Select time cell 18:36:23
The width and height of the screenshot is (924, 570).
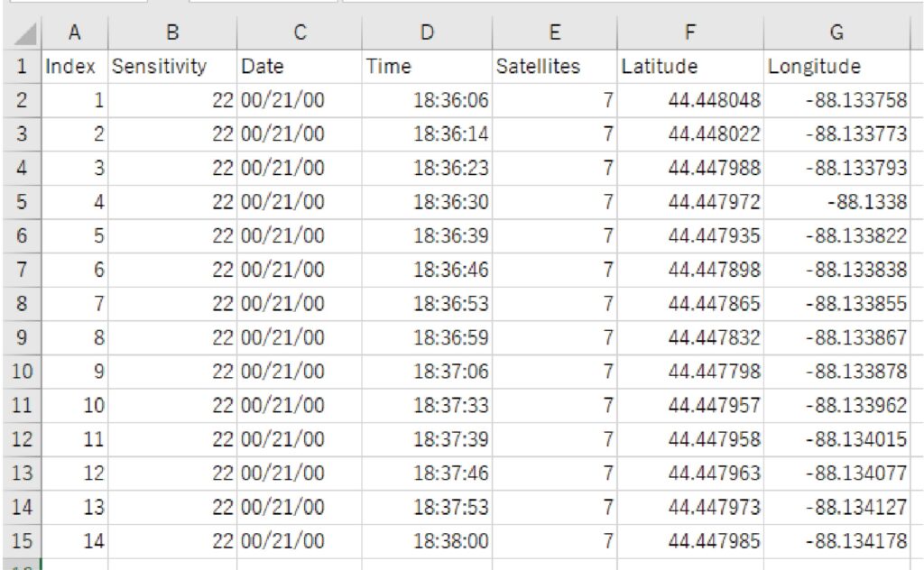pos(427,168)
